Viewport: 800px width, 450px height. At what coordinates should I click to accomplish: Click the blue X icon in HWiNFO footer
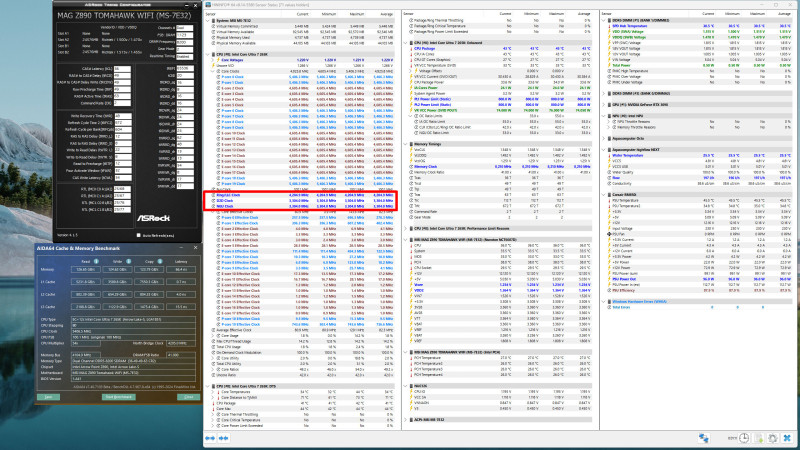787,438
